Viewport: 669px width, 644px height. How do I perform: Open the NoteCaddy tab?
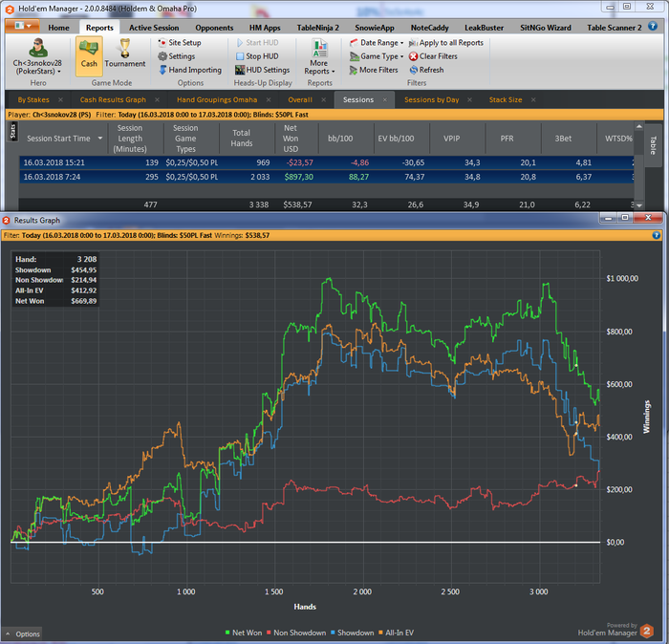click(x=429, y=28)
